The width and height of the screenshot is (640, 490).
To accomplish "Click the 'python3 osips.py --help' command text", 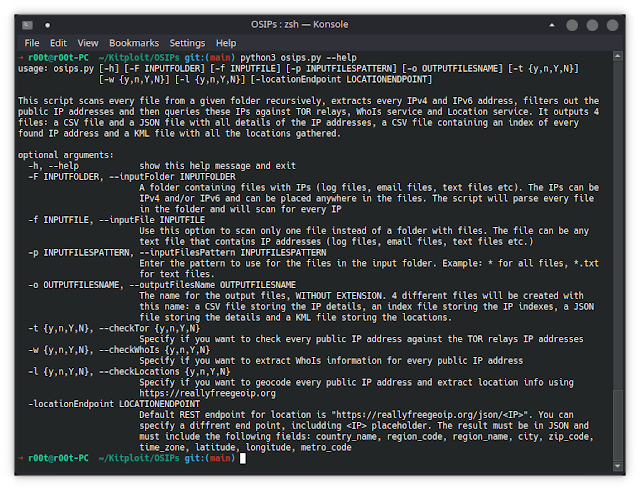I will (x=298, y=58).
